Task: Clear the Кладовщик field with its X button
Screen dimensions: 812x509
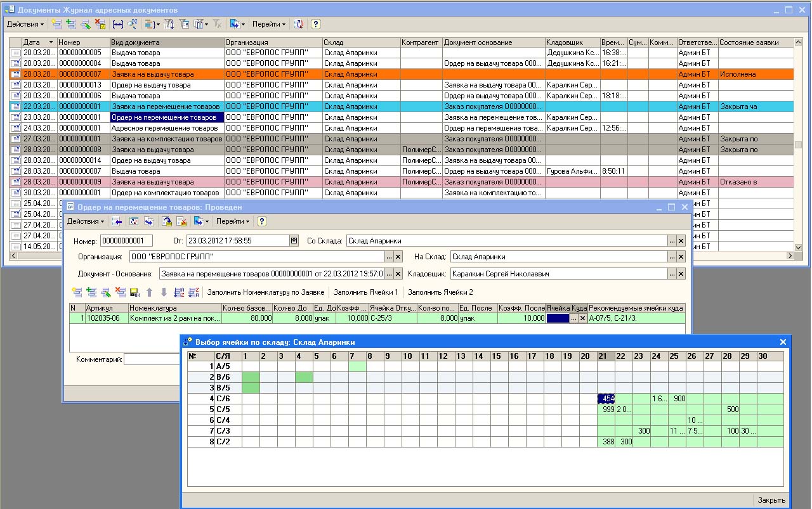Action: pyautogui.click(x=681, y=274)
